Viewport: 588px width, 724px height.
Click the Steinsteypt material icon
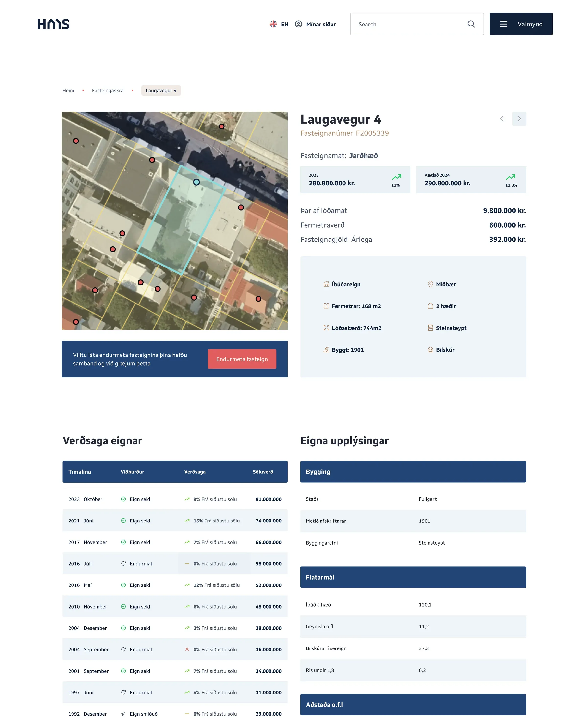pyautogui.click(x=430, y=328)
